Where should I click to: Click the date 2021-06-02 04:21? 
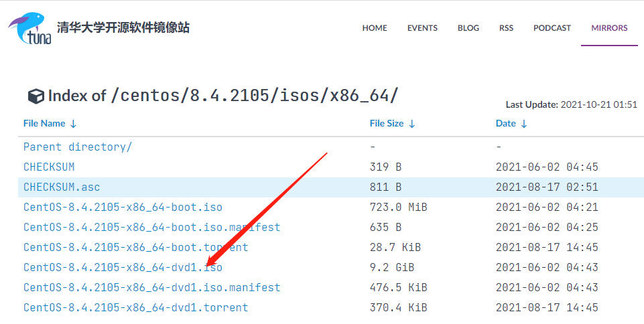547,207
